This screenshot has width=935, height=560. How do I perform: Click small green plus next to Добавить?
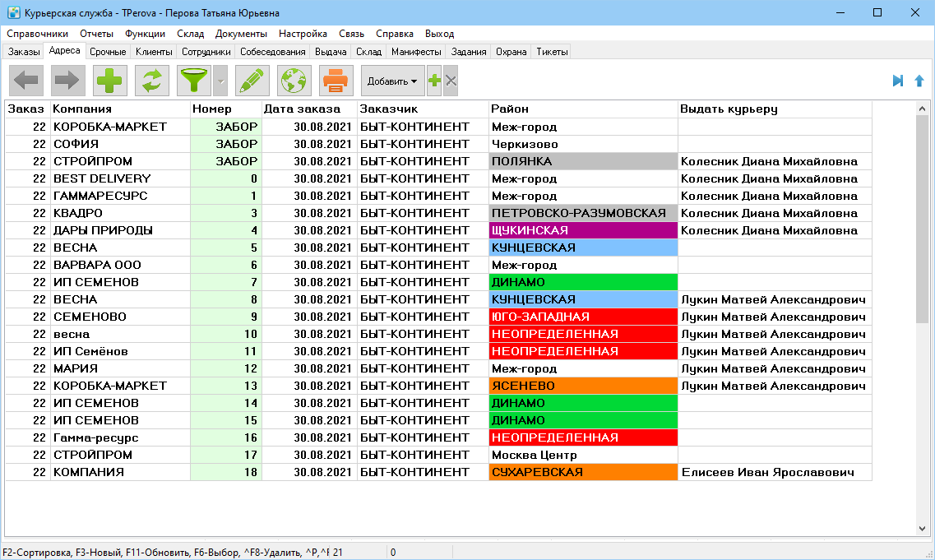point(435,81)
